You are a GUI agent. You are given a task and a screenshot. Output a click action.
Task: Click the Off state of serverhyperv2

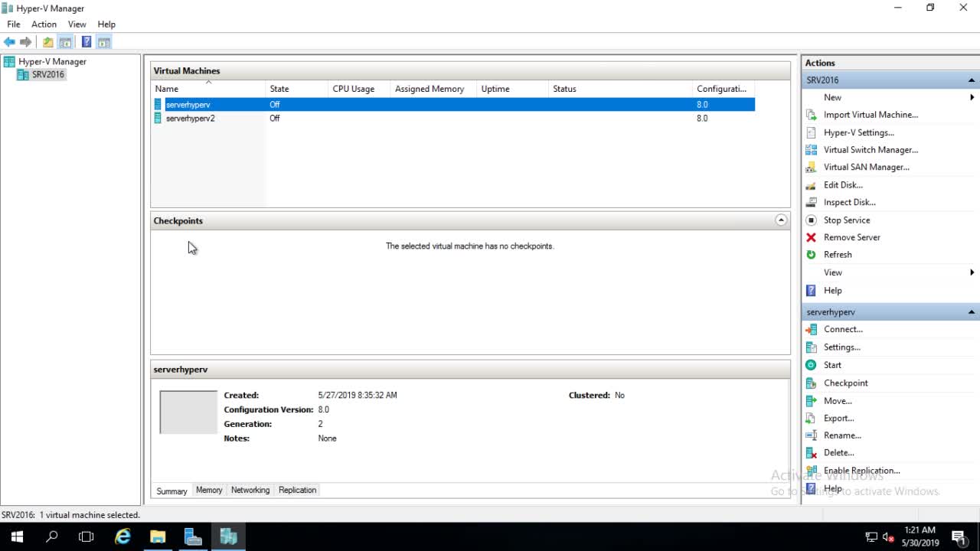pyautogui.click(x=274, y=119)
